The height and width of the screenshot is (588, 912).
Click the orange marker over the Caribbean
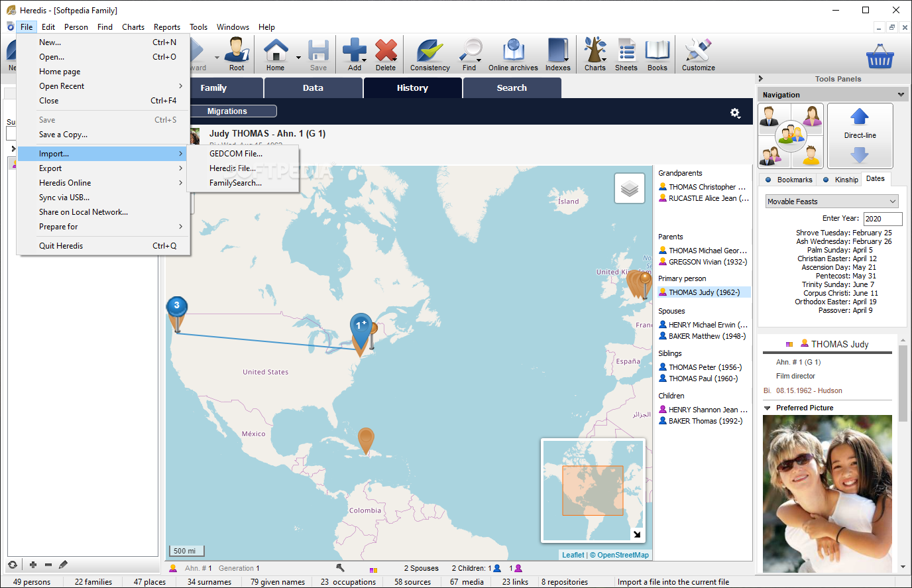pyautogui.click(x=366, y=440)
